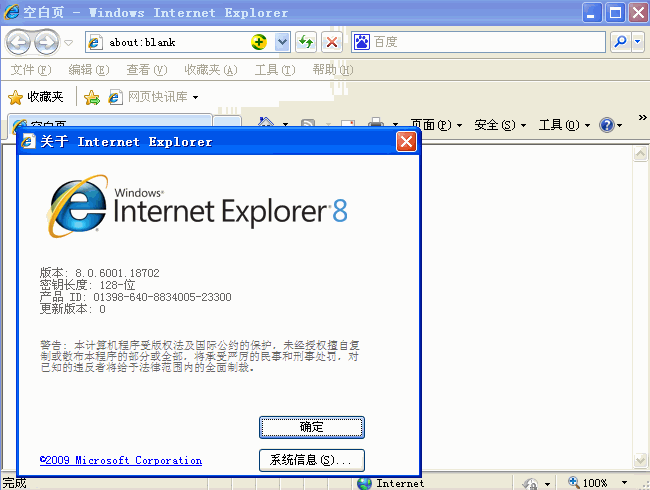Click 更新版本: 0 text
This screenshot has height=490, width=650.
pyautogui.click(x=73, y=309)
